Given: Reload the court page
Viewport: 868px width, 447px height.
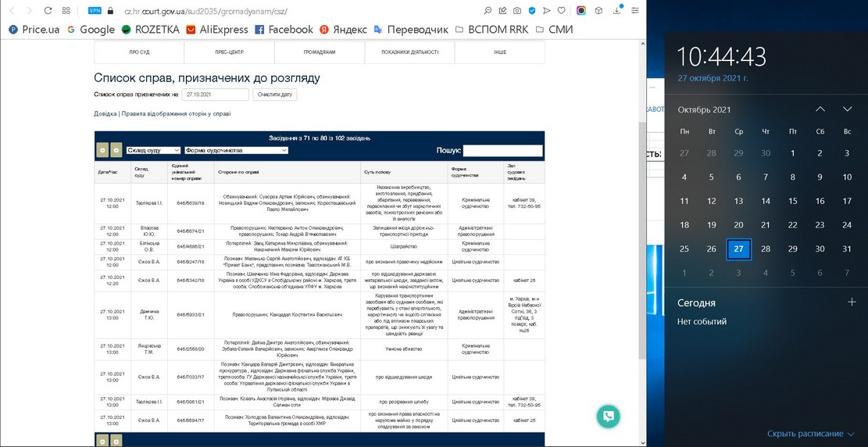Looking at the screenshot, I should click(x=48, y=10).
